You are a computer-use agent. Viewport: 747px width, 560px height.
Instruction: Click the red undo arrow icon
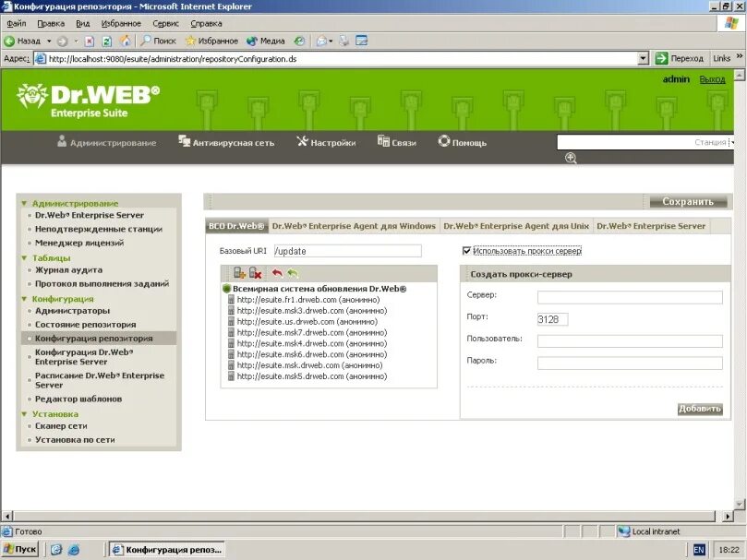point(277,273)
